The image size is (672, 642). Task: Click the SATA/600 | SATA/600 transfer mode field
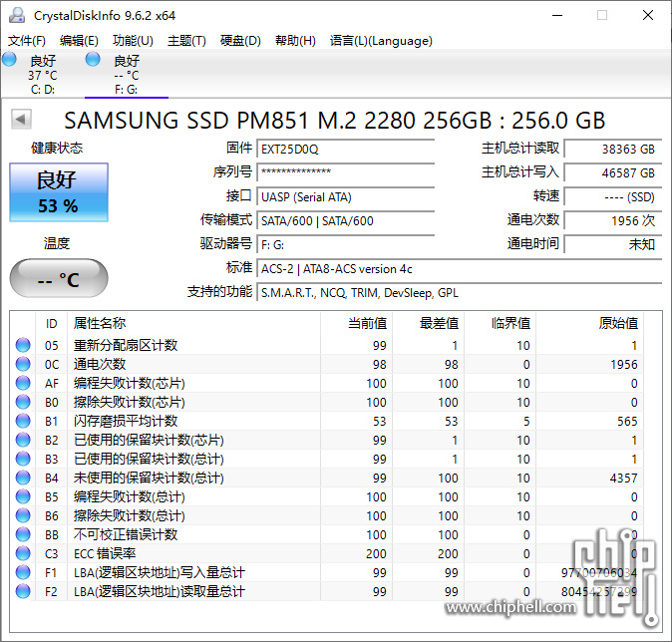pos(346,220)
